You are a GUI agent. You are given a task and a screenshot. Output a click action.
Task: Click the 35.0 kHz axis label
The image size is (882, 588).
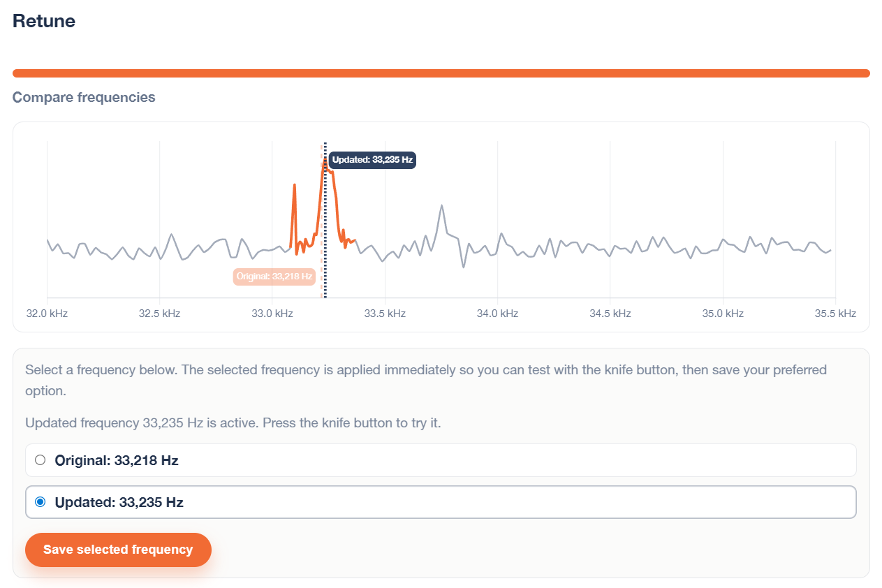click(x=723, y=314)
